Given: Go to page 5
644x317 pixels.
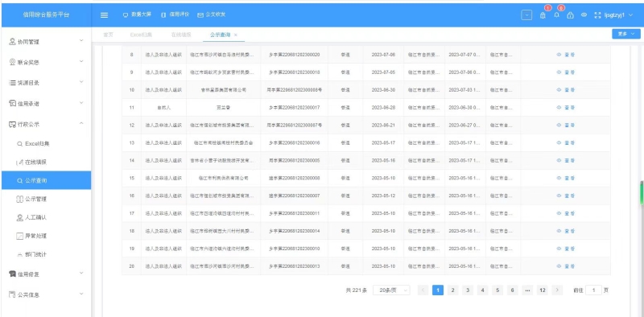Looking at the screenshot, I should (x=497, y=290).
